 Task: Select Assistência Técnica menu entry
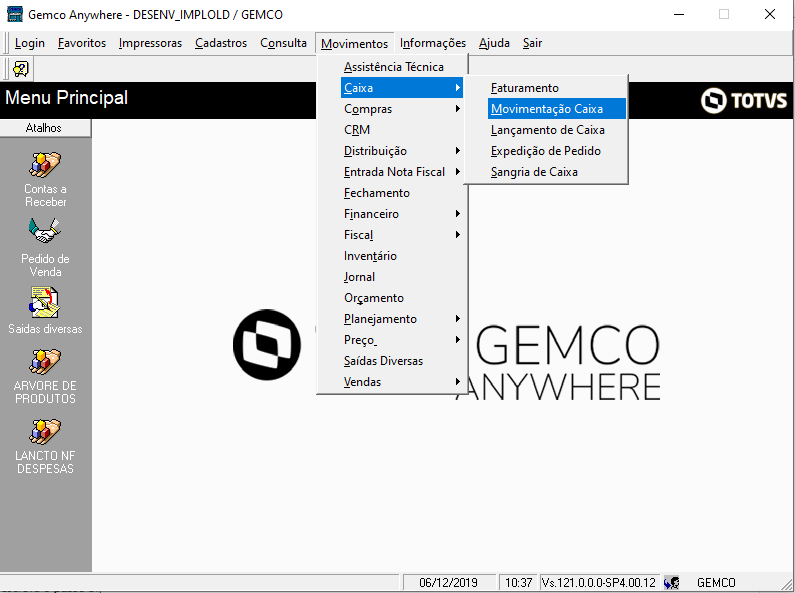pyautogui.click(x=392, y=67)
